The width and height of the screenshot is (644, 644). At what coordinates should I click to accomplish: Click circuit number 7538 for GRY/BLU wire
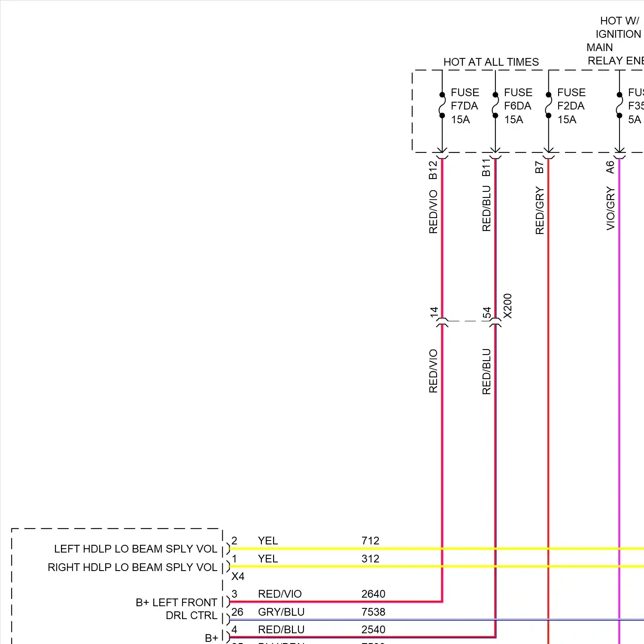tap(373, 612)
